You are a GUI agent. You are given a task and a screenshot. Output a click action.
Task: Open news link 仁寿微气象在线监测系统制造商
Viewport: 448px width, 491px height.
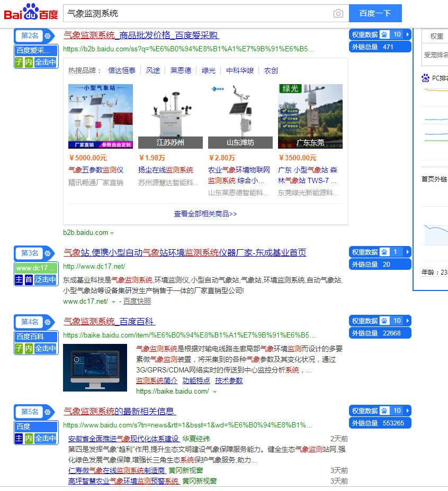click(117, 470)
